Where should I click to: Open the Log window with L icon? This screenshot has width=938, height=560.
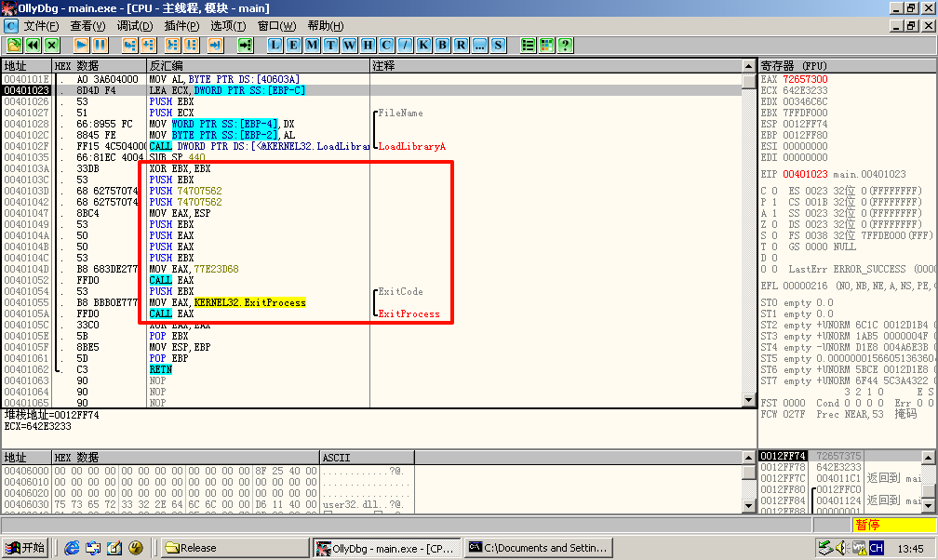coord(275,45)
